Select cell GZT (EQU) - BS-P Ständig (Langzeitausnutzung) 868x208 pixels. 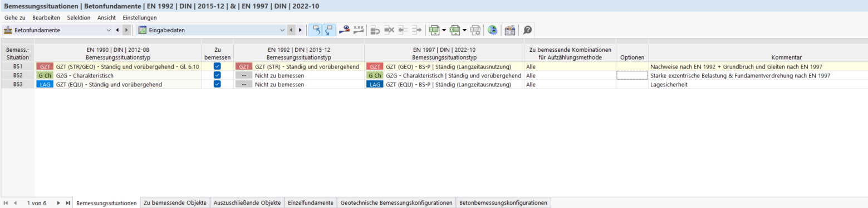click(x=444, y=84)
